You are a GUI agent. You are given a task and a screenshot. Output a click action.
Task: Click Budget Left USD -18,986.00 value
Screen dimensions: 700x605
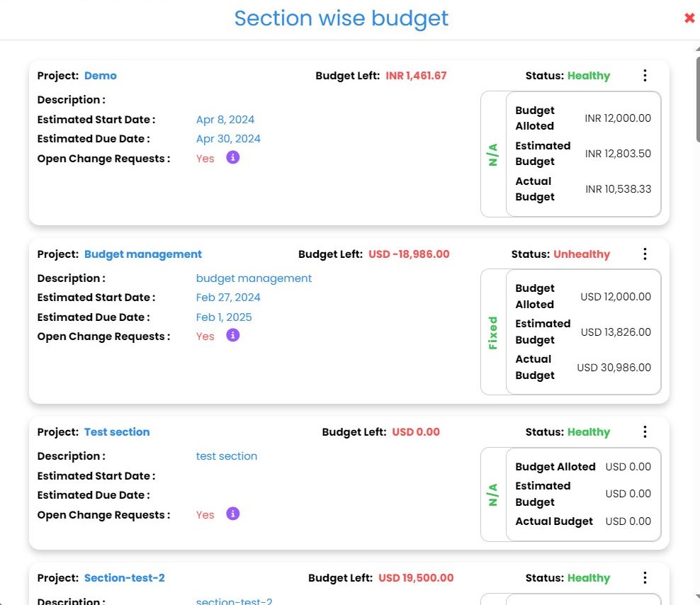pyautogui.click(x=409, y=254)
